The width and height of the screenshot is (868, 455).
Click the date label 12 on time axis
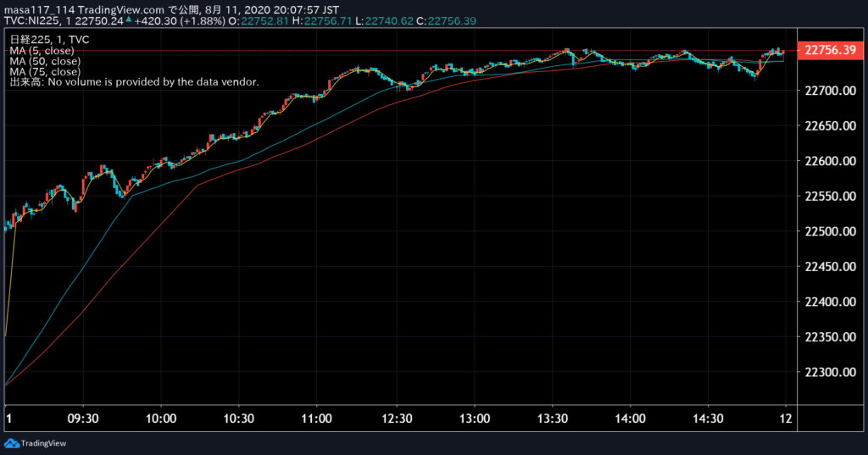786,419
